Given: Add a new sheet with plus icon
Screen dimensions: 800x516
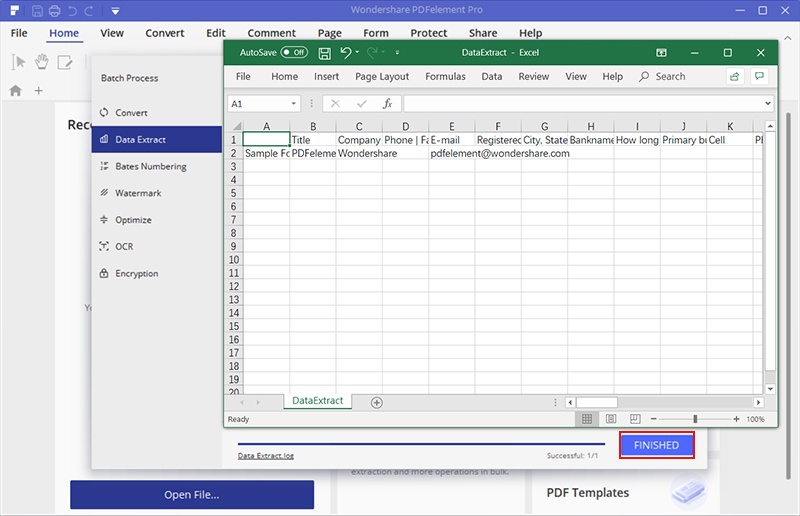Looking at the screenshot, I should tap(377, 403).
